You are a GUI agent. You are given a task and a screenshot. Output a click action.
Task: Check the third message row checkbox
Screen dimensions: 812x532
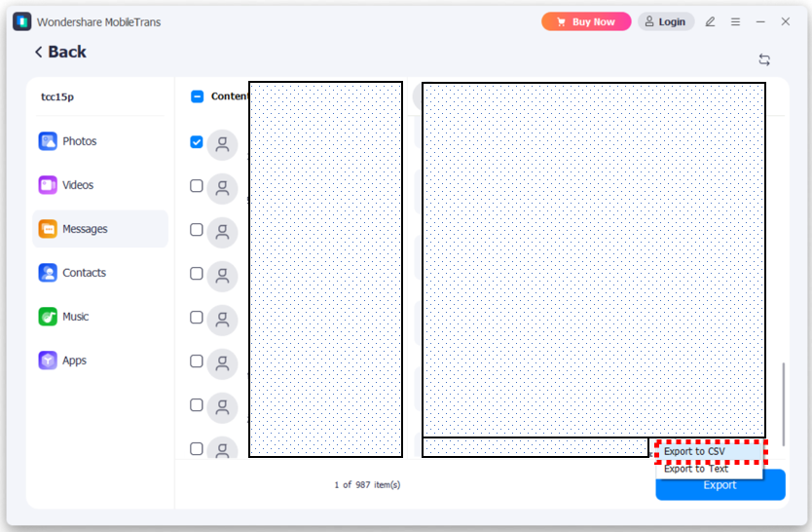coord(197,230)
